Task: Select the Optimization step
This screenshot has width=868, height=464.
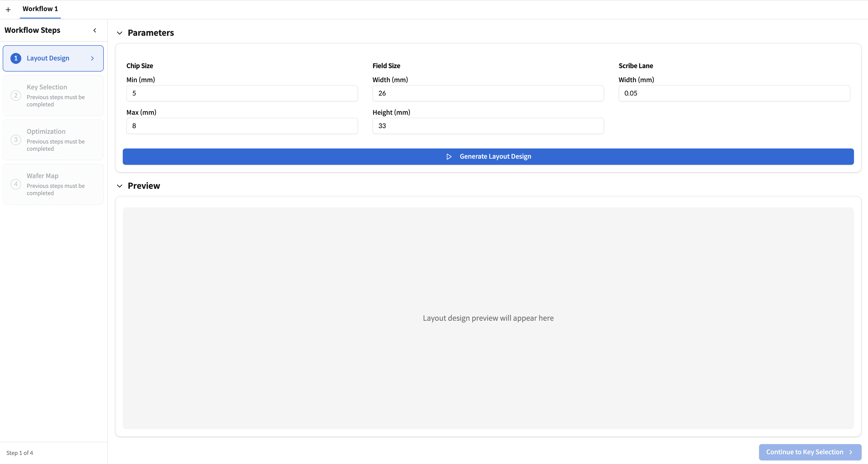Action: click(x=53, y=140)
